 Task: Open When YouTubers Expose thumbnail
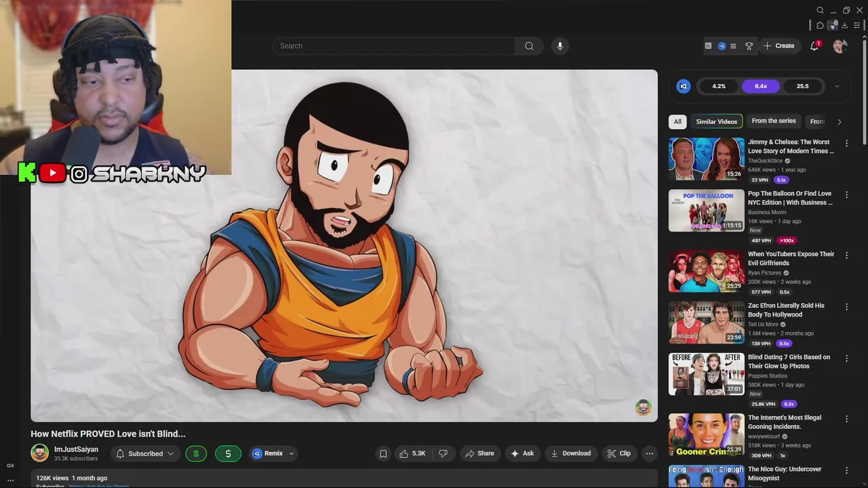(706, 270)
